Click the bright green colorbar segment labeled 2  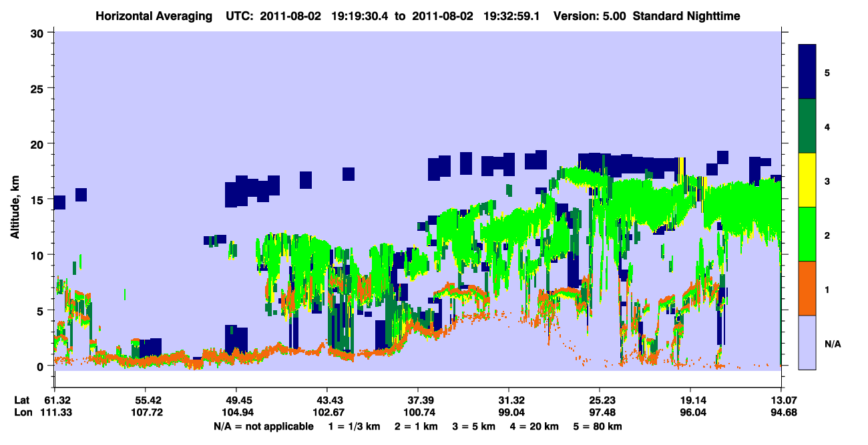[807, 234]
